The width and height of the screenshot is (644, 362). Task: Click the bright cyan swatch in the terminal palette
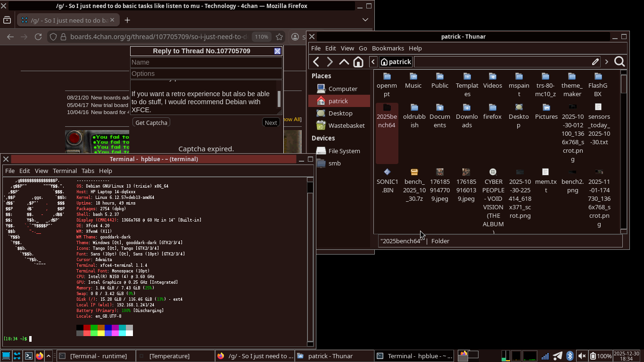coord(122,333)
